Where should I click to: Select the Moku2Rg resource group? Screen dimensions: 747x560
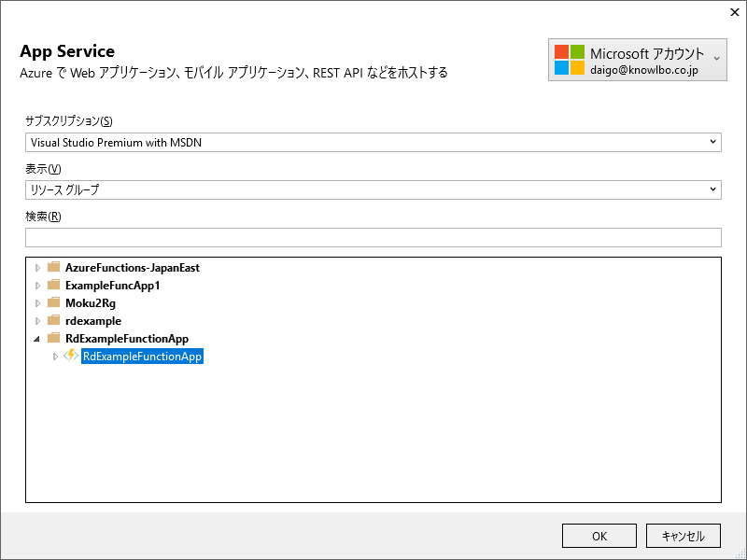pos(91,303)
